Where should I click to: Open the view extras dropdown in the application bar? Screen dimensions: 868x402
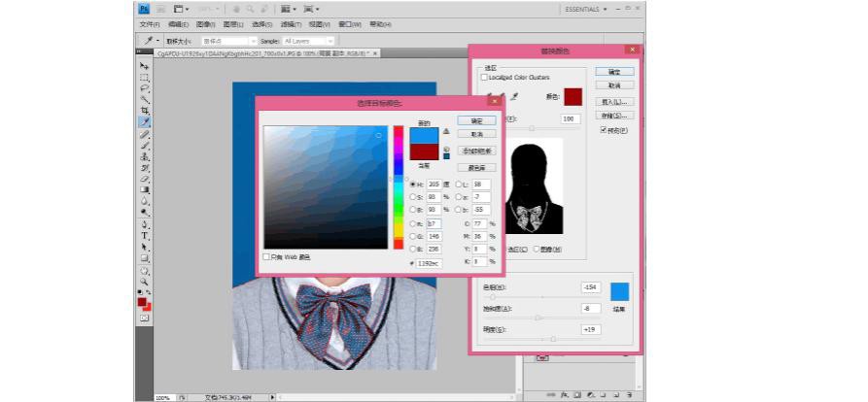[x=182, y=10]
